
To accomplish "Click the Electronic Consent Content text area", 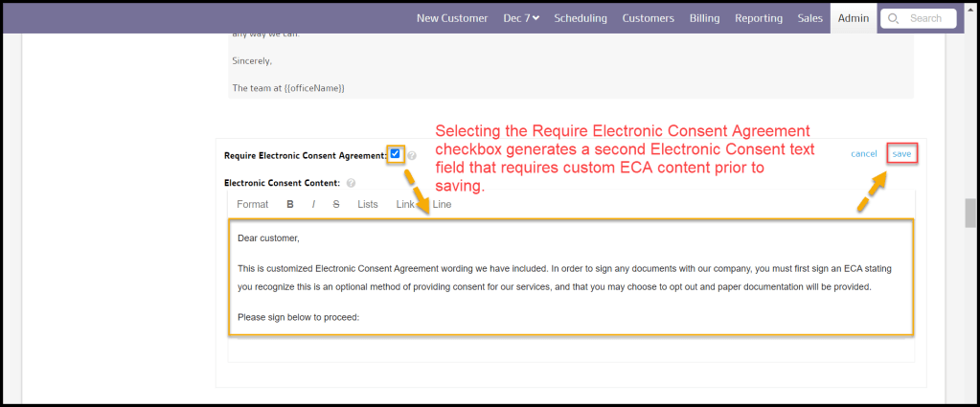I will (570, 278).
